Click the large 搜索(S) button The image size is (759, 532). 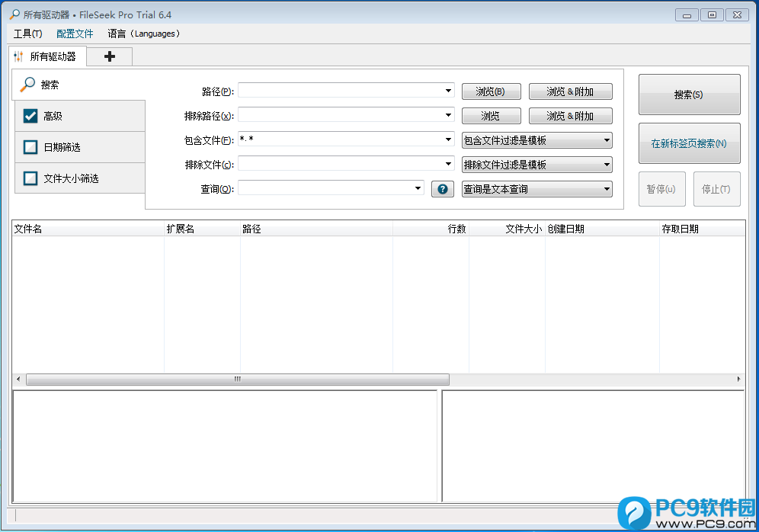[690, 95]
